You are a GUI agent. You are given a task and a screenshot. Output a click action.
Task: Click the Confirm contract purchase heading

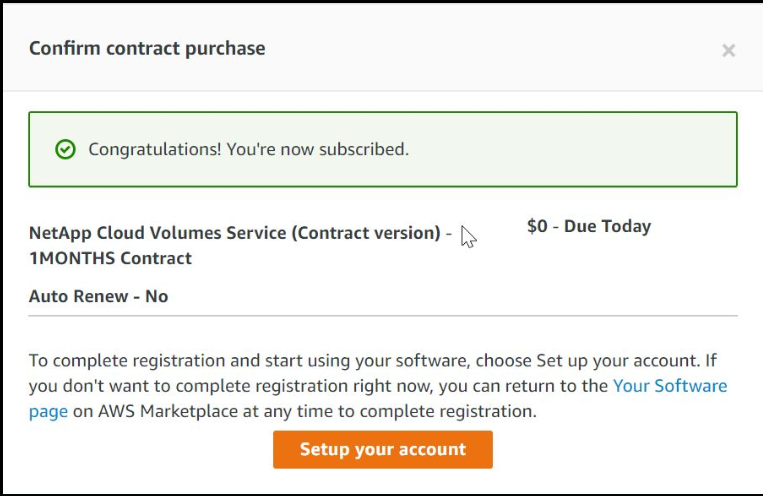click(147, 48)
